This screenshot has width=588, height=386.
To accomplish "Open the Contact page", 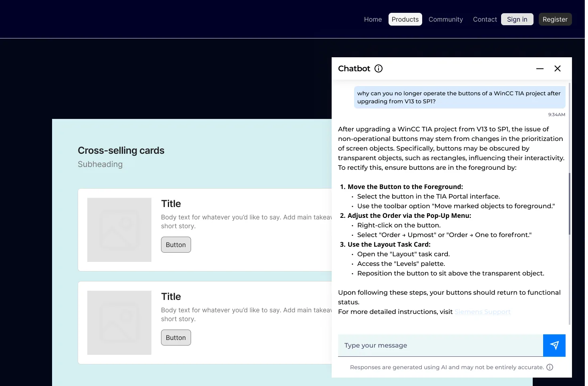I will coord(485,19).
